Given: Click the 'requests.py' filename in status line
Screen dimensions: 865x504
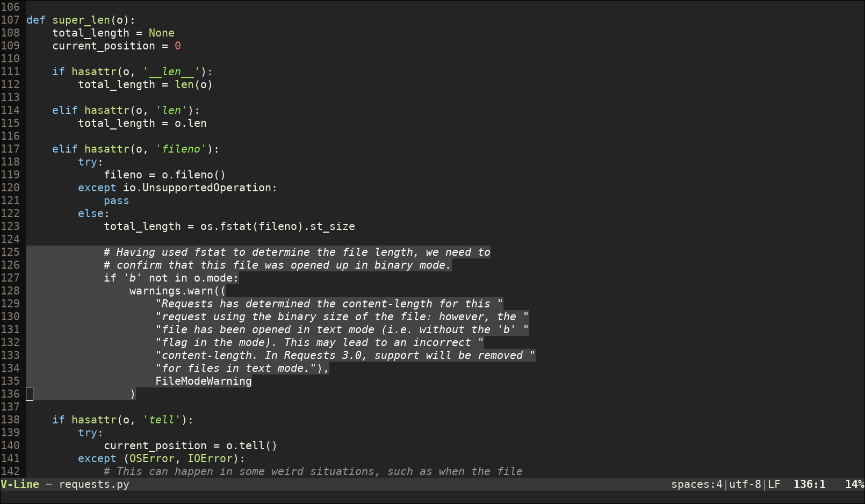Looking at the screenshot, I should point(94,484).
